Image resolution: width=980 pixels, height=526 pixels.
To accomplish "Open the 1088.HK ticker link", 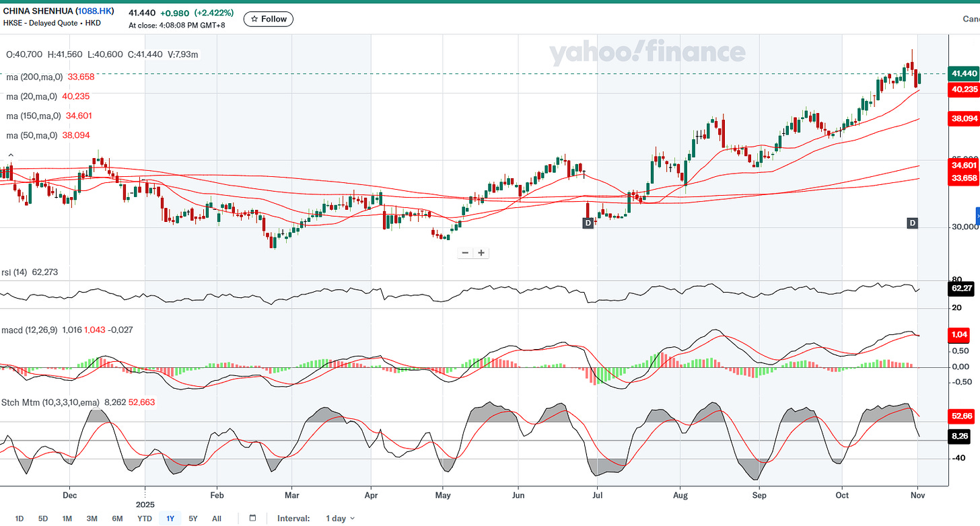I will click(x=95, y=11).
